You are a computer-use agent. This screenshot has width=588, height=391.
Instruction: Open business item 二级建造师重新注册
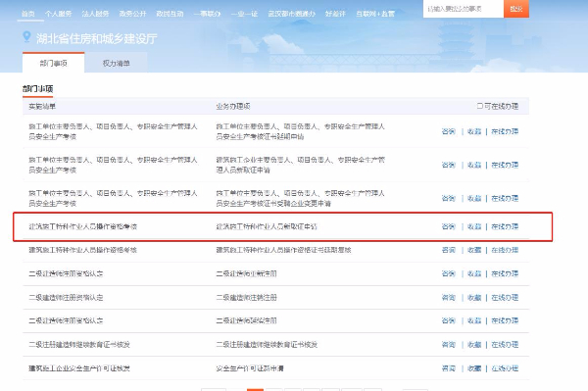246,273
